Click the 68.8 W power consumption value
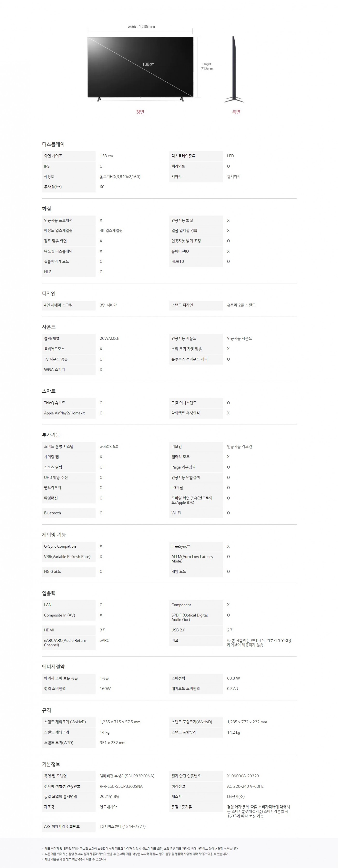The width and height of the screenshot is (338, 868). [233, 678]
